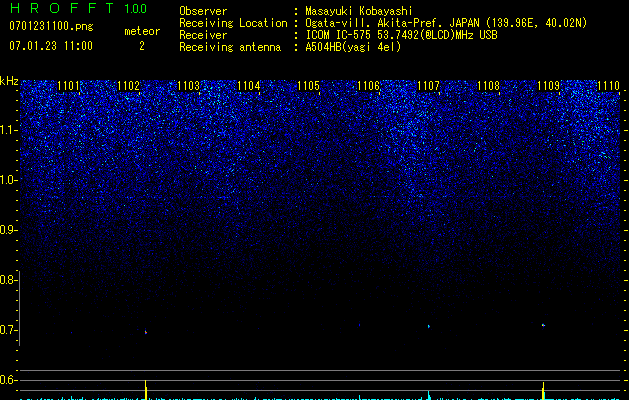Click the meteor count label
629x400 pixels.
pos(142,31)
